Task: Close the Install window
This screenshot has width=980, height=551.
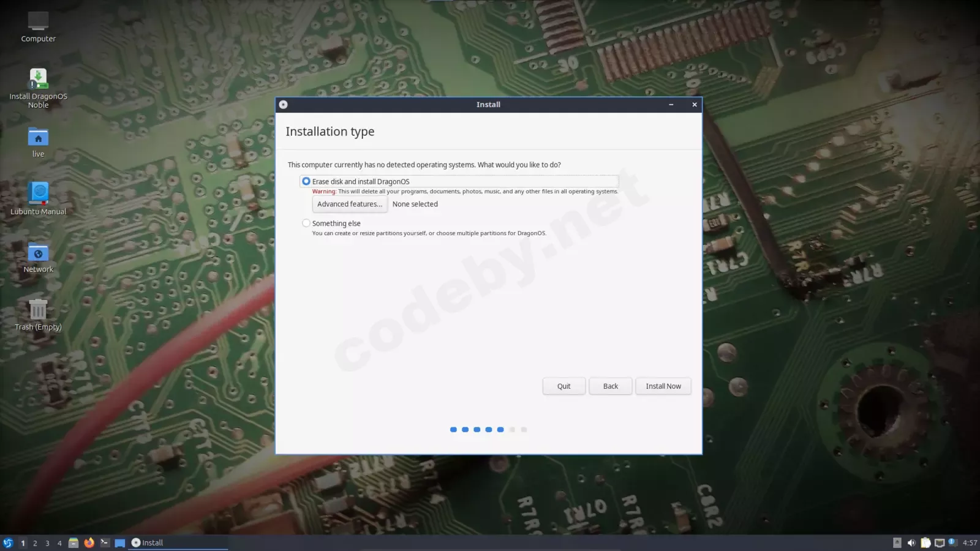Action: pyautogui.click(x=695, y=105)
